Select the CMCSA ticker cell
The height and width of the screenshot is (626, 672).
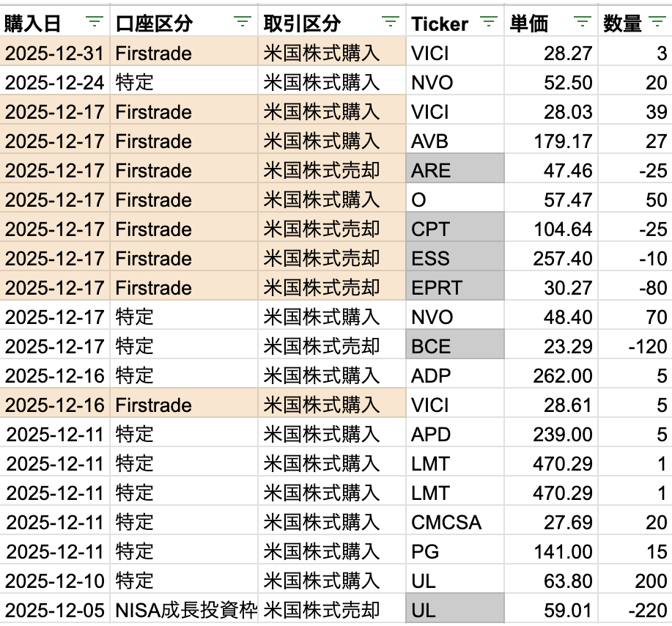[454, 522]
